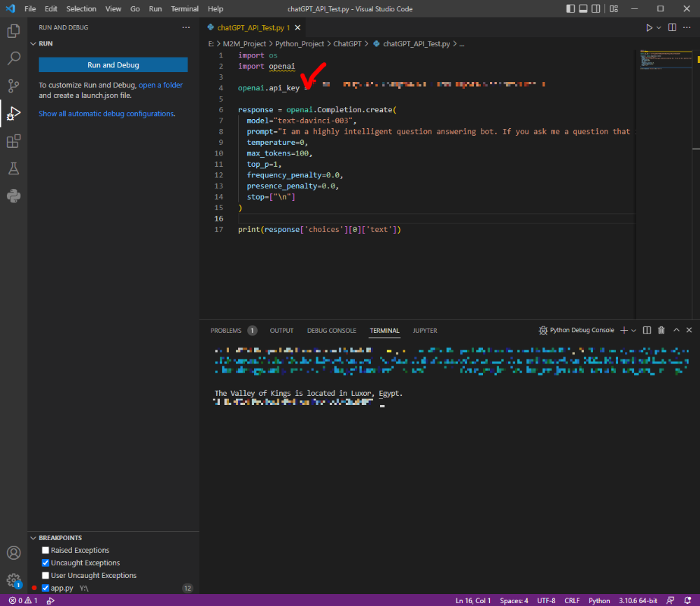Click Python language mode status item
The height and width of the screenshot is (606, 700).
pyautogui.click(x=599, y=600)
